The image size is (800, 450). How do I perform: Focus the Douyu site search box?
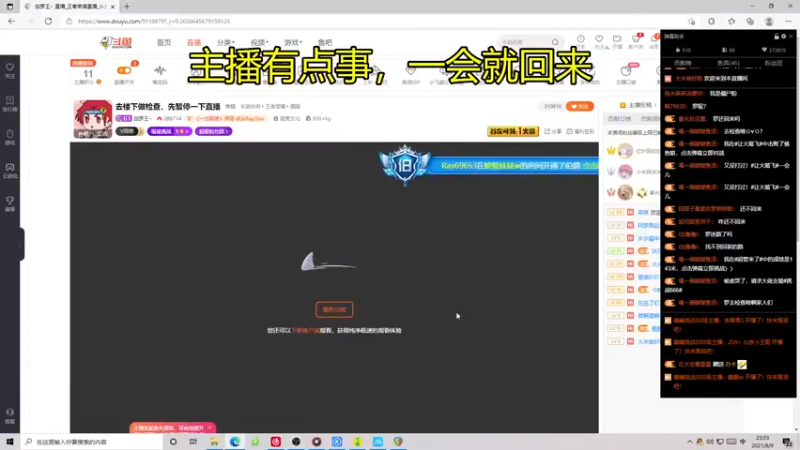point(524,42)
